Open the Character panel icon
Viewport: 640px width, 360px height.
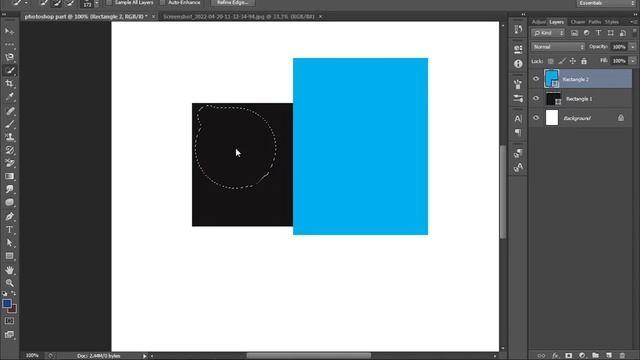point(518,118)
